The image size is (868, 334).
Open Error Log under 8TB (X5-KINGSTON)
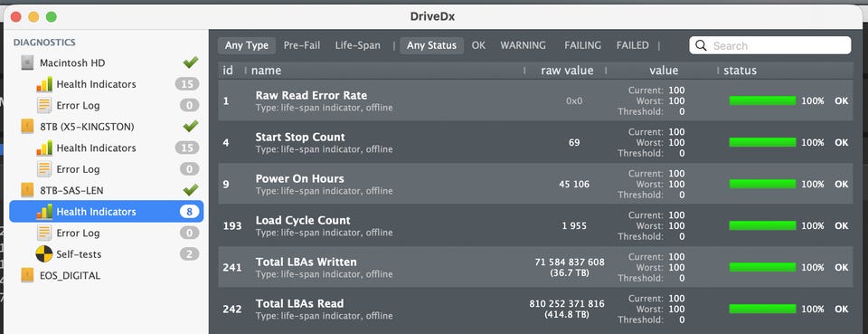(78, 169)
